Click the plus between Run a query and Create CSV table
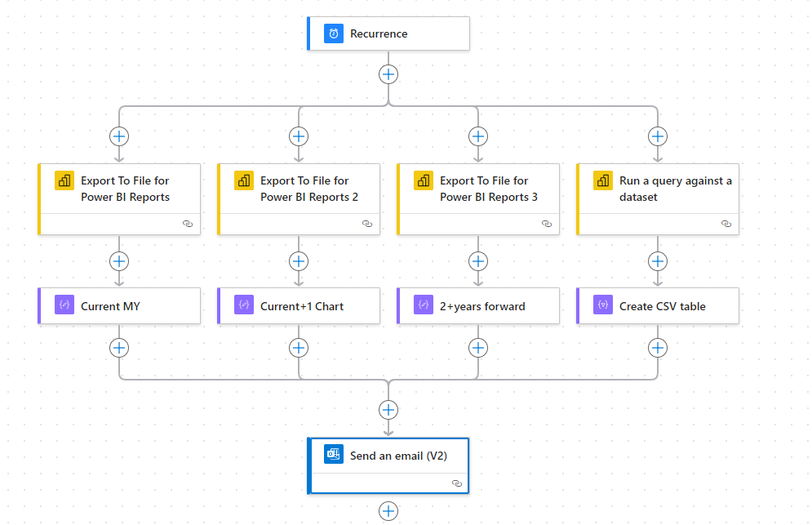812x525 pixels. click(x=658, y=261)
